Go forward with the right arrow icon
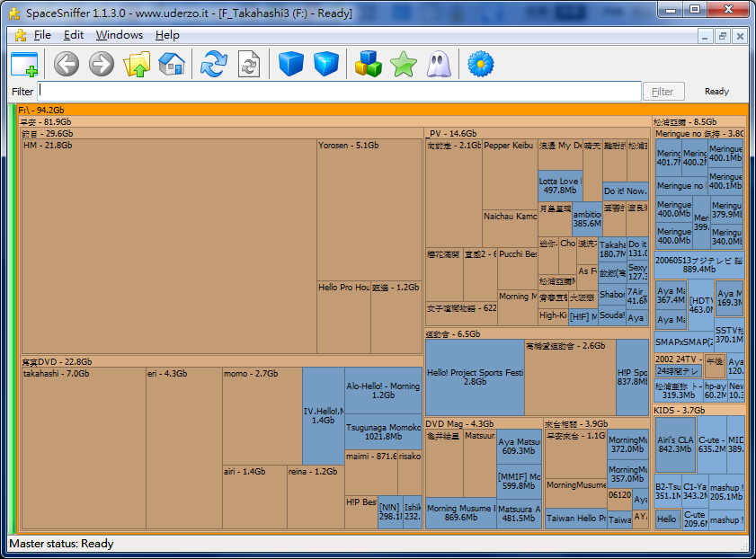The height and width of the screenshot is (559, 756). coord(102,64)
